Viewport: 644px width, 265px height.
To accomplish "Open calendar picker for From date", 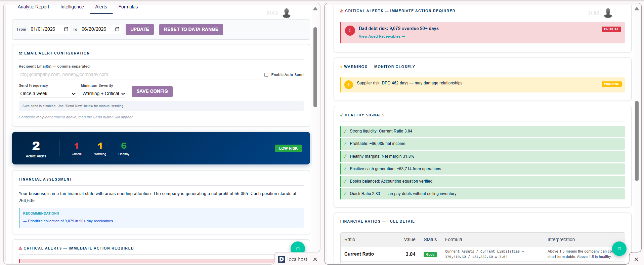I will 66,29.
